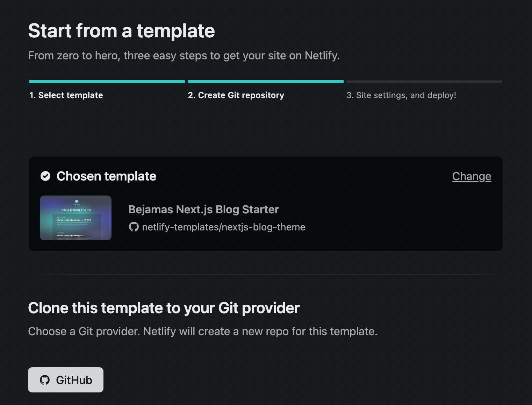Image resolution: width=532 pixels, height=405 pixels.
Task: Click the GitHub button to clone template
Action: point(66,380)
